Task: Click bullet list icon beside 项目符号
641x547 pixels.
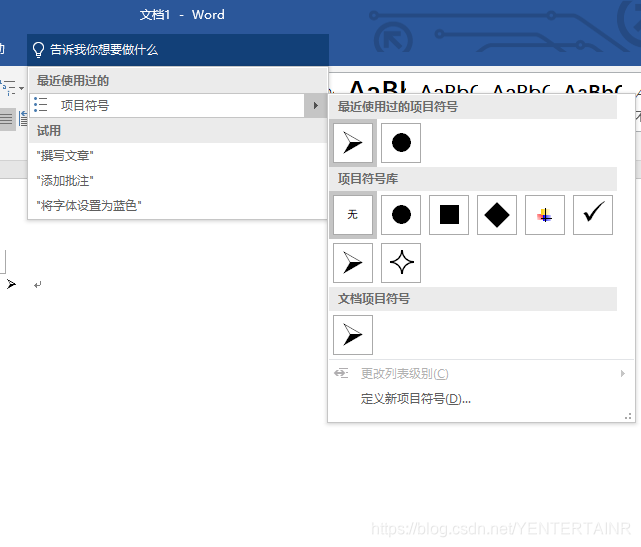Action: tap(41, 105)
